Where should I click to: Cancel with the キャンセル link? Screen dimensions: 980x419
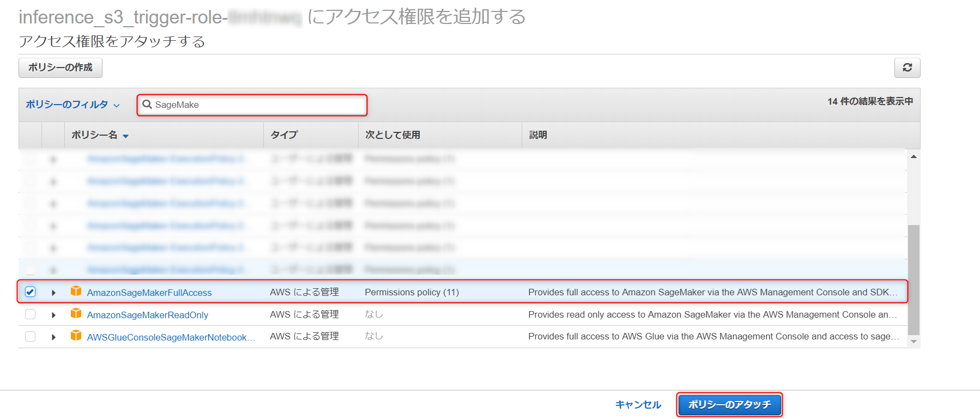pos(638,405)
